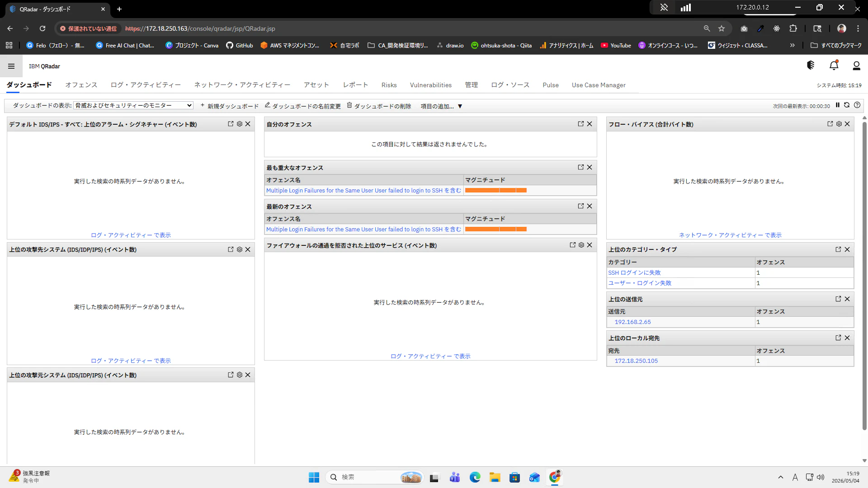Open settings of 上位の攻撃先システム widget
Viewport: 868px width, 488px height.
pos(240,249)
